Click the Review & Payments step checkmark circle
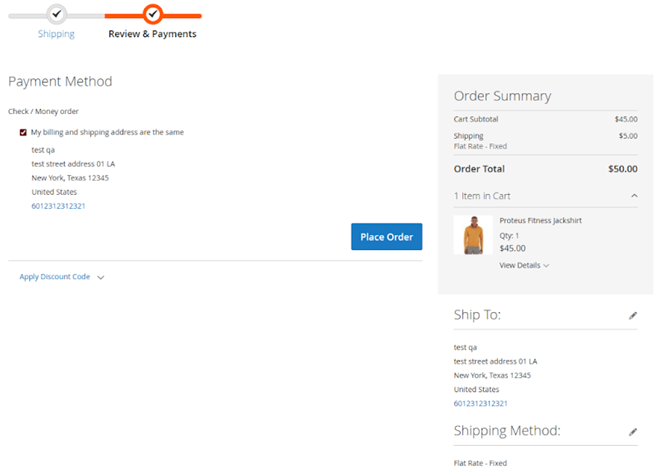Image resolution: width=666 pixels, height=476 pixels. pos(152,14)
